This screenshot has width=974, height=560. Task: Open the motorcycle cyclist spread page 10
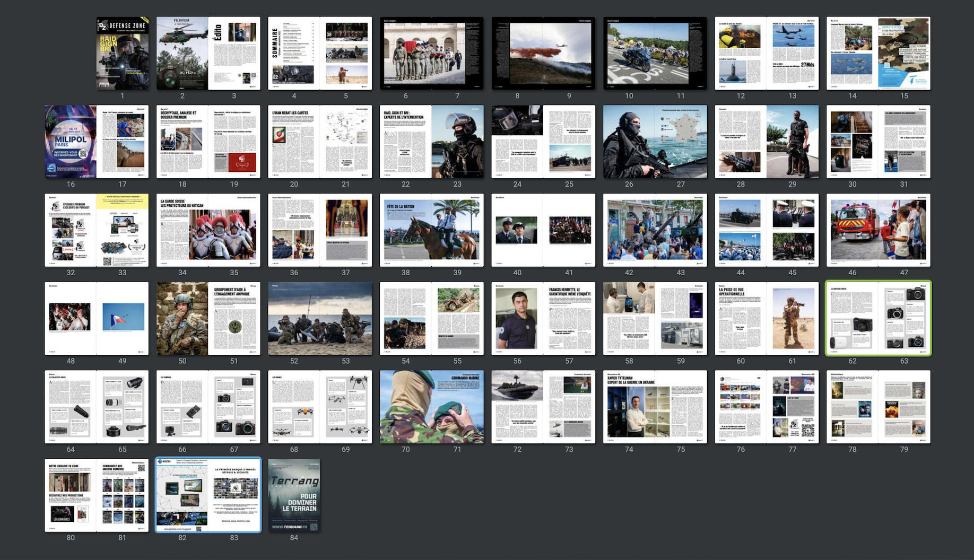(x=629, y=54)
